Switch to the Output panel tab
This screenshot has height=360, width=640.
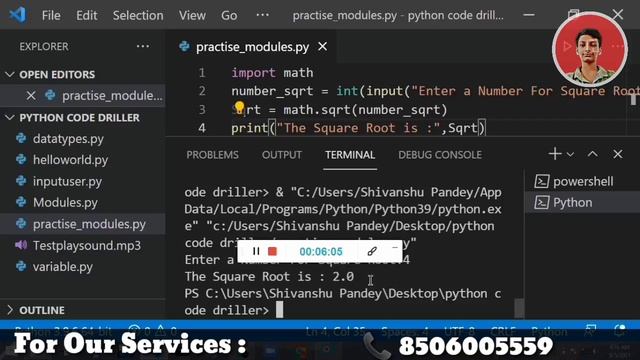click(x=282, y=155)
